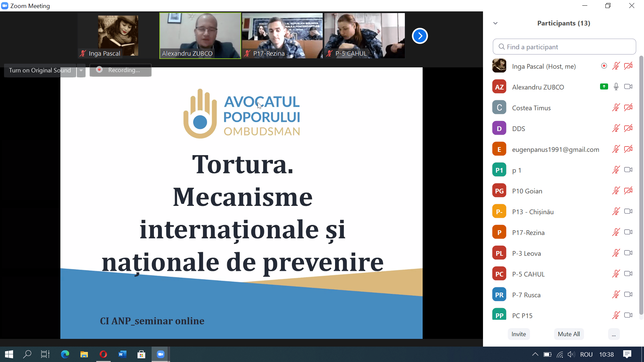This screenshot has height=362, width=644.
Task: Open Microsoft Store from taskbar
Action: [142, 354]
